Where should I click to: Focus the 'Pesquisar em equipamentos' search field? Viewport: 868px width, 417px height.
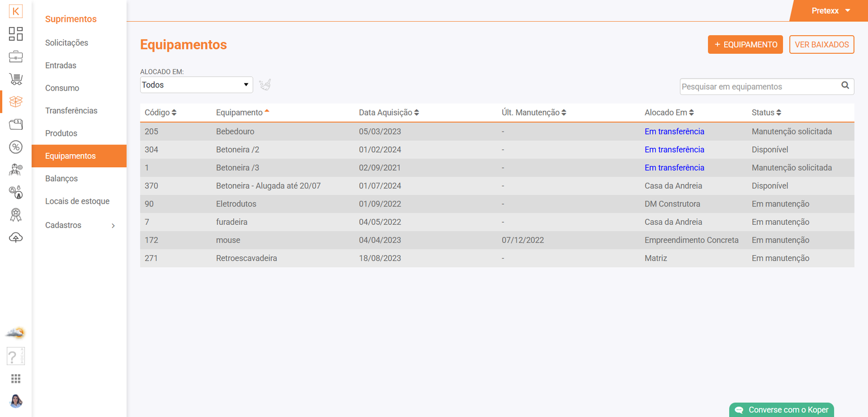[x=758, y=87]
